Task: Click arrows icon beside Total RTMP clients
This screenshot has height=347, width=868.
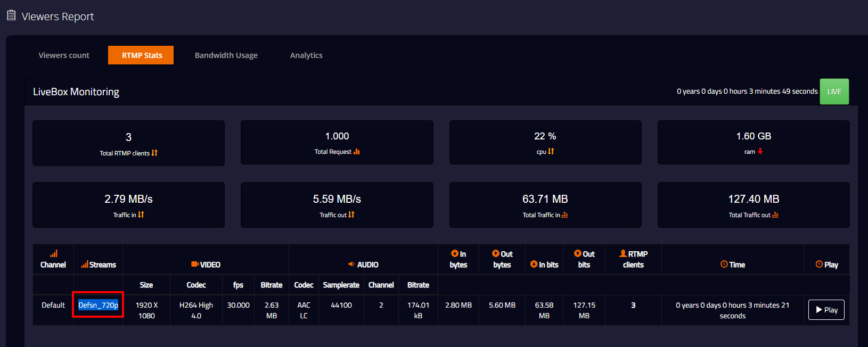Action: (x=154, y=153)
